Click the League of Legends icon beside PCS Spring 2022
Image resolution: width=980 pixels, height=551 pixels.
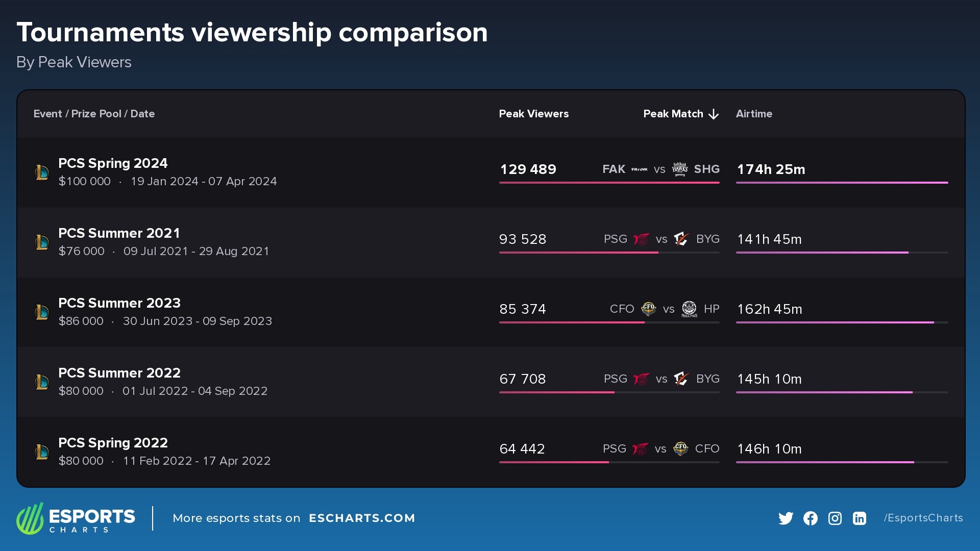click(x=42, y=452)
